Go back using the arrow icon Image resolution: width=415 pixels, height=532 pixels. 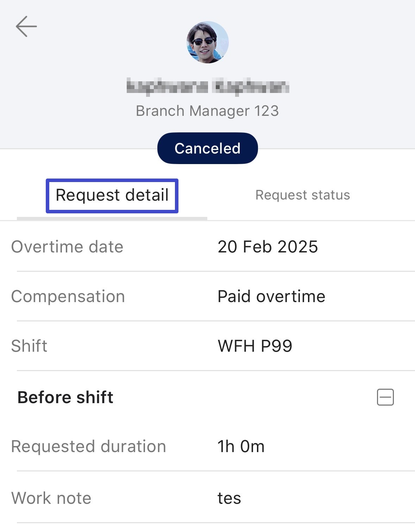[26, 26]
